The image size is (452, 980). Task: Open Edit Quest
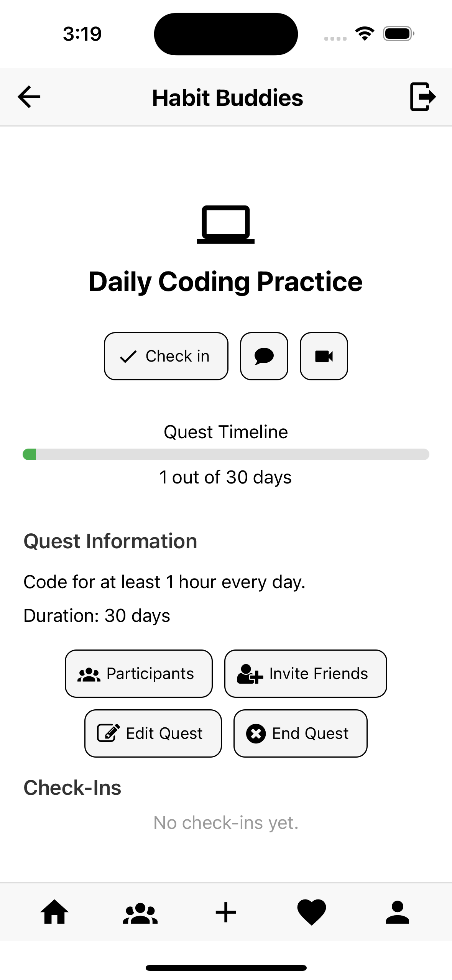coord(153,733)
